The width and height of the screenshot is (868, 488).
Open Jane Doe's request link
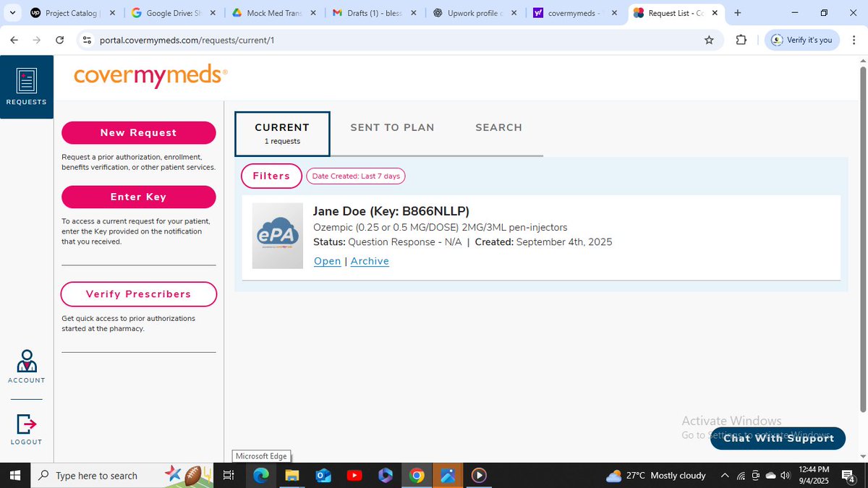[327, 261]
